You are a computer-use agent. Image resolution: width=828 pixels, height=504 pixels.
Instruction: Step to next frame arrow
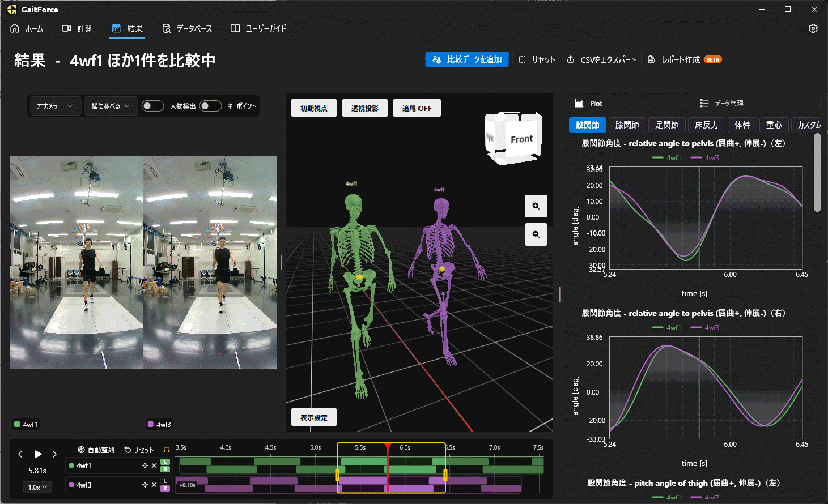coord(54,454)
